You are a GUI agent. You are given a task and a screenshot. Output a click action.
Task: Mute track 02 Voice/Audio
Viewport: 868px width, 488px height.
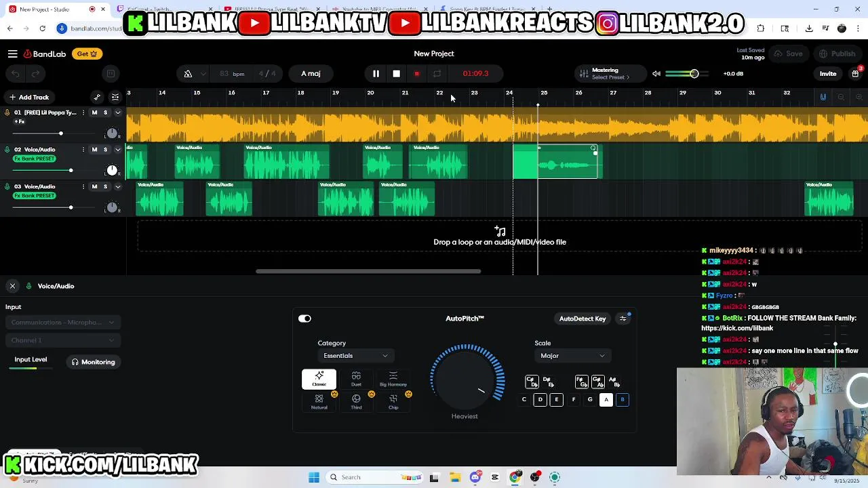[94, 150]
